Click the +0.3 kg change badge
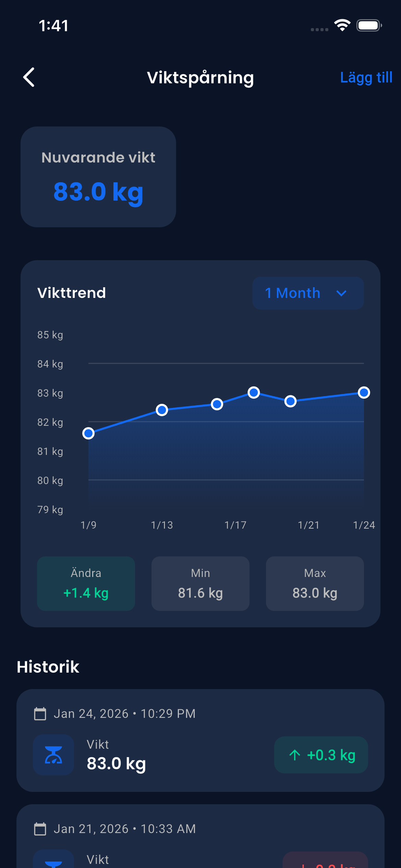Viewport: 401px width, 868px height. pyautogui.click(x=321, y=756)
